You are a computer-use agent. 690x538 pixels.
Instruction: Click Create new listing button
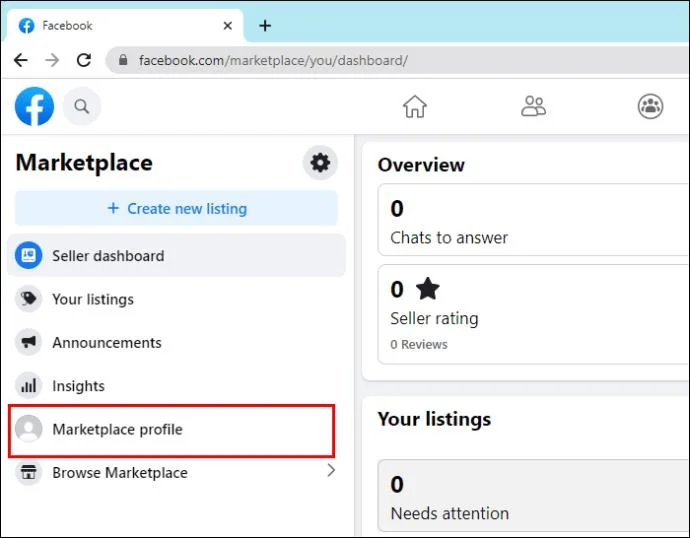(x=176, y=208)
